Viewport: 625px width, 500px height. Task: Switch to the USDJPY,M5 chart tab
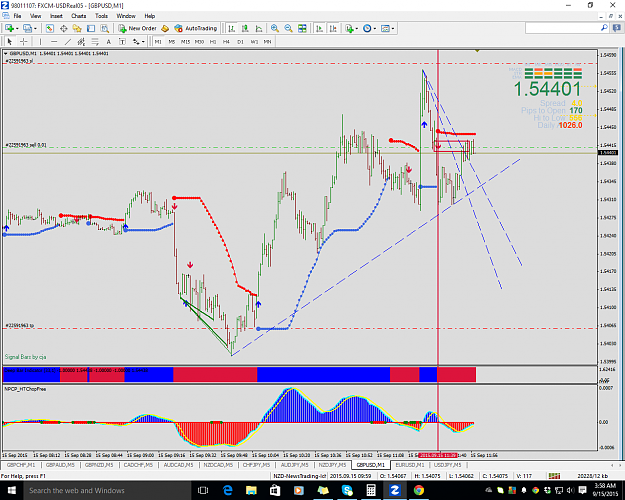pyautogui.click(x=448, y=465)
